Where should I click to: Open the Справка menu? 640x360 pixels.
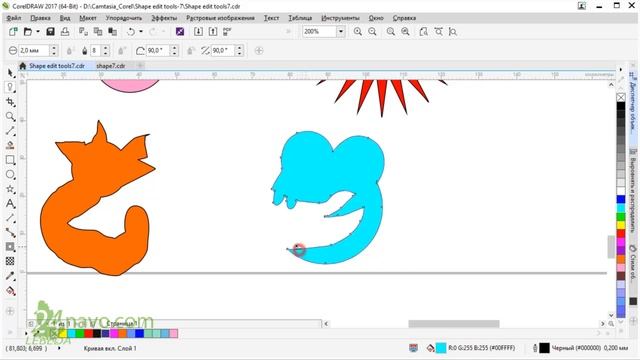404,18
